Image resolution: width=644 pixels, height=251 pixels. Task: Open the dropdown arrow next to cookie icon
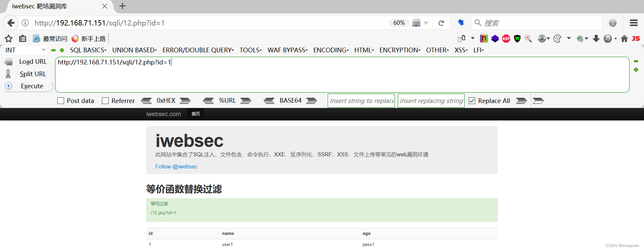click(569, 38)
